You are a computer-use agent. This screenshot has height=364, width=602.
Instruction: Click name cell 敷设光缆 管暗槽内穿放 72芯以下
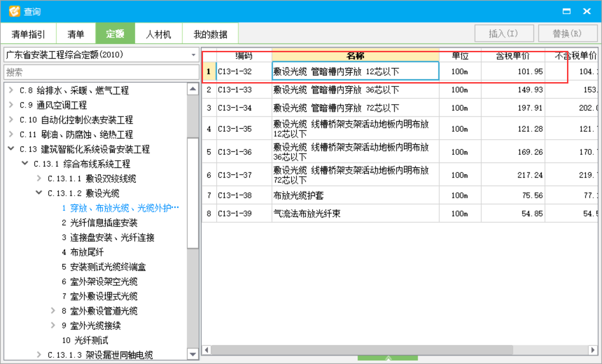coord(356,108)
